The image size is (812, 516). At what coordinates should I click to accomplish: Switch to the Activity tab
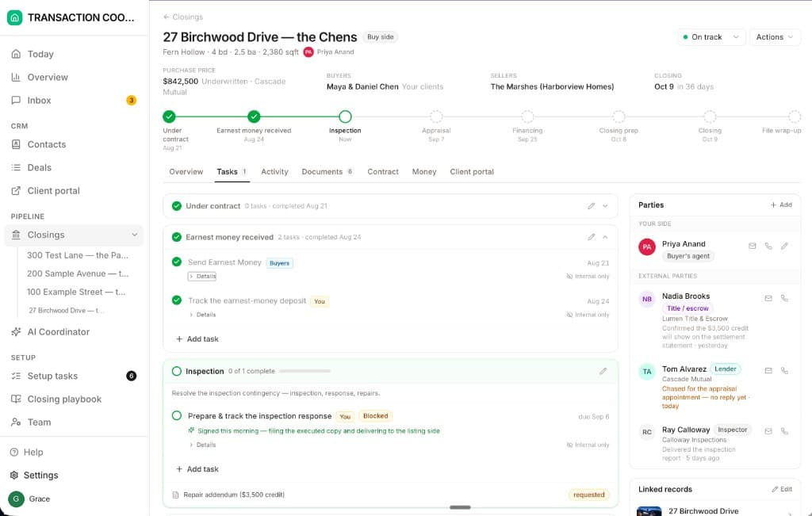coord(274,172)
